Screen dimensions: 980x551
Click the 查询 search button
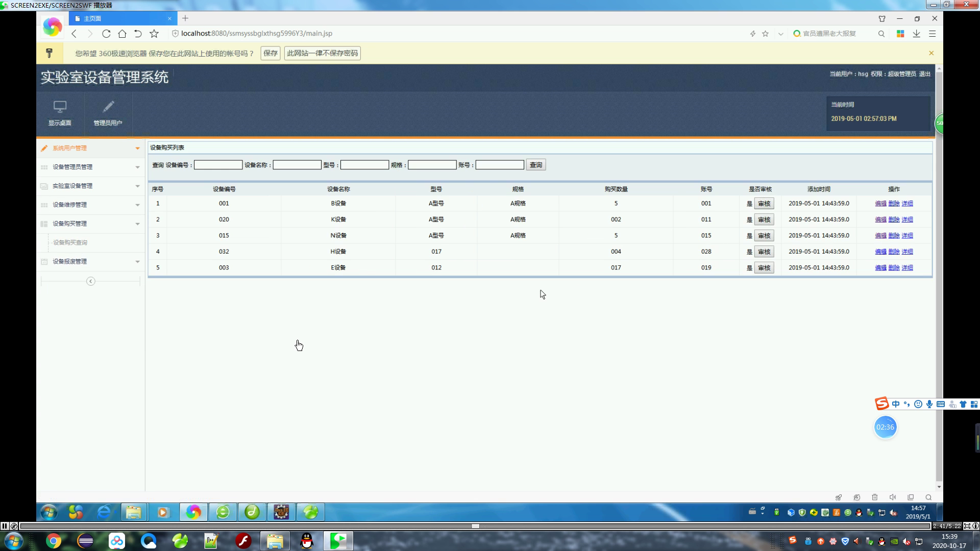click(x=536, y=165)
